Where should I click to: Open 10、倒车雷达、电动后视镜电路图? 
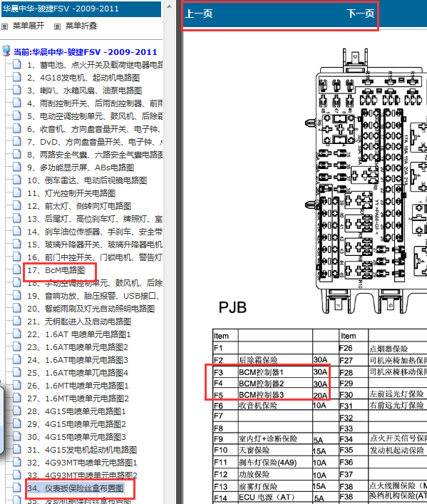click(x=87, y=180)
